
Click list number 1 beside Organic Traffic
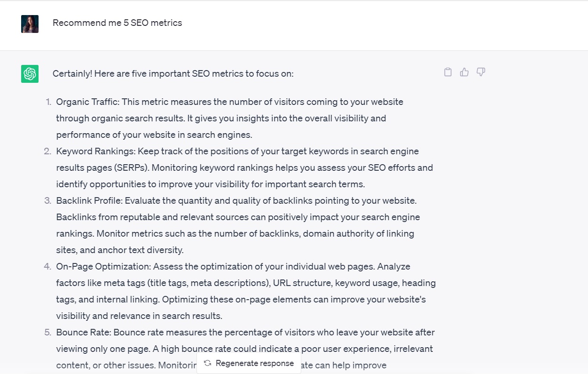click(x=48, y=102)
